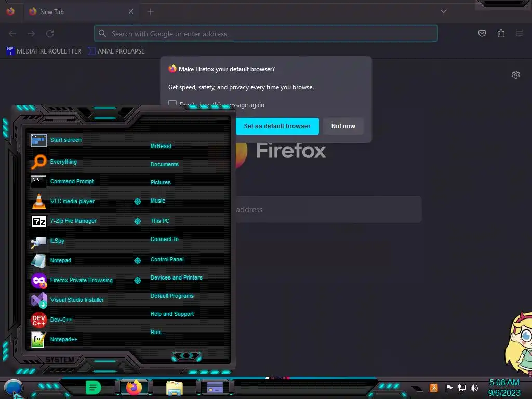Open Firefox hamburger application menu
Viewport: 532px width, 399px height.
click(x=519, y=33)
